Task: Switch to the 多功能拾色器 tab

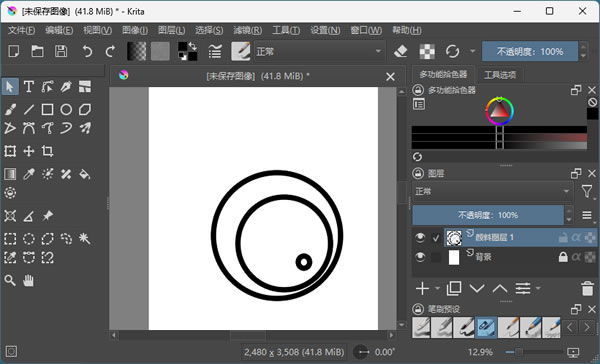Action: pos(443,74)
